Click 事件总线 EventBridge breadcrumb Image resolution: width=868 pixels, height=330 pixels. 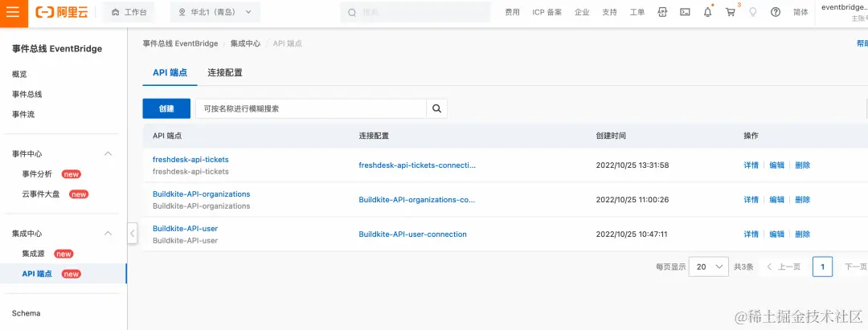coord(180,43)
